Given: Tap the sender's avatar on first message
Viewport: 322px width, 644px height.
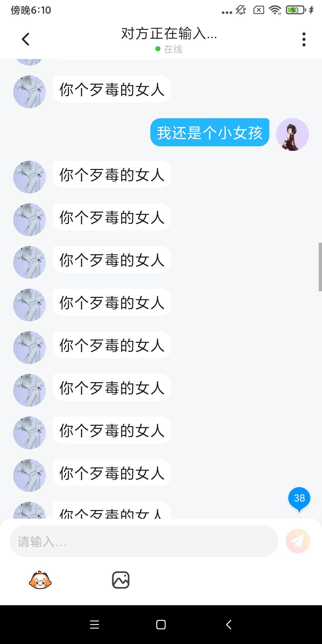Looking at the screenshot, I should click(30, 92).
